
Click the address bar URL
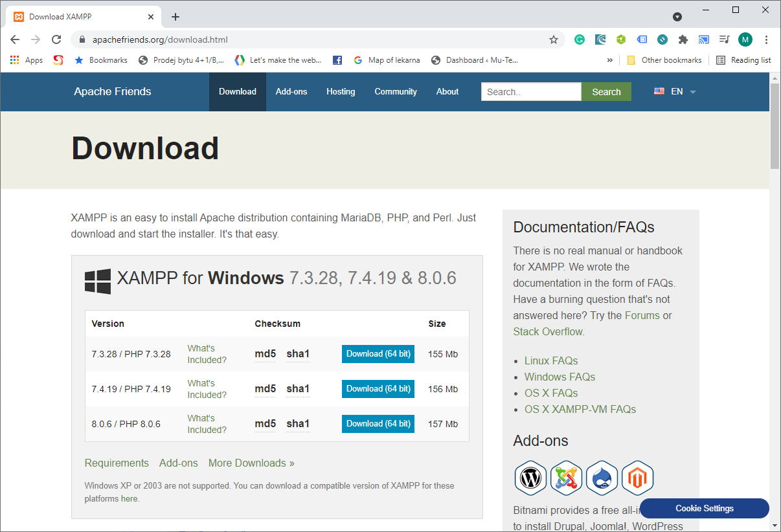tap(160, 39)
